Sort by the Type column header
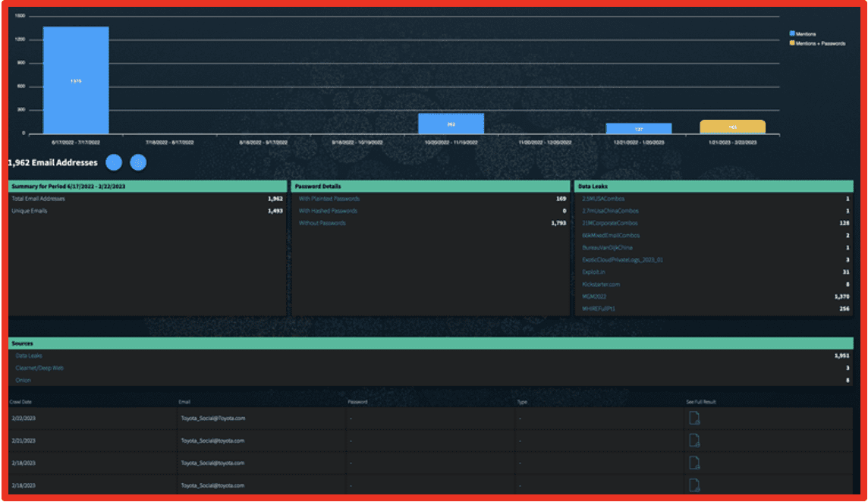This screenshot has height=502, width=868. (x=522, y=402)
